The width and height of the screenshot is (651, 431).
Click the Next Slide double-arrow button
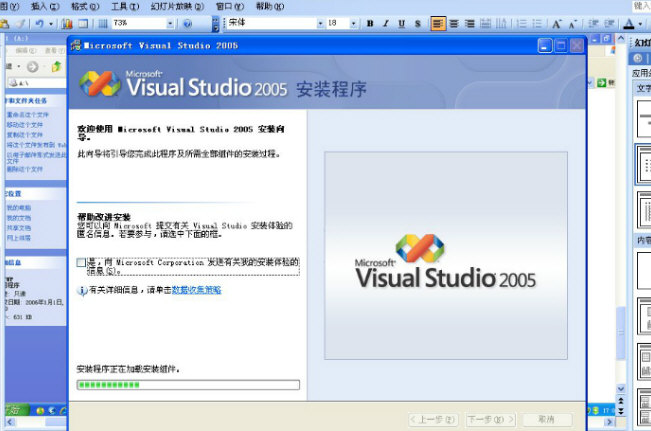click(621, 411)
